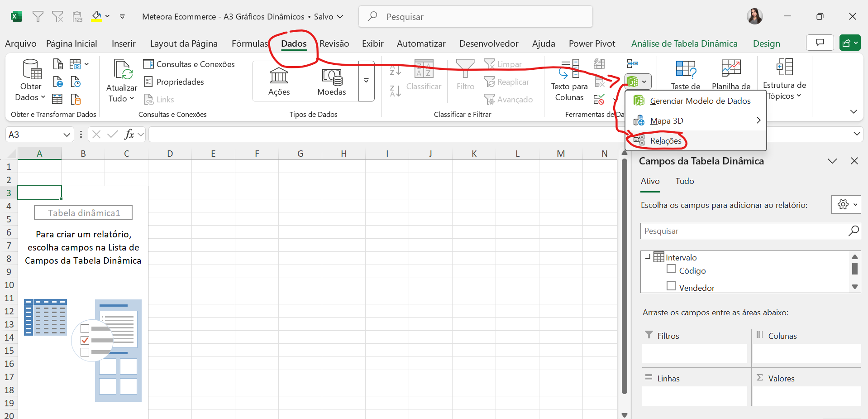This screenshot has height=419, width=868.
Task: Click the green Share button
Action: [x=849, y=43]
